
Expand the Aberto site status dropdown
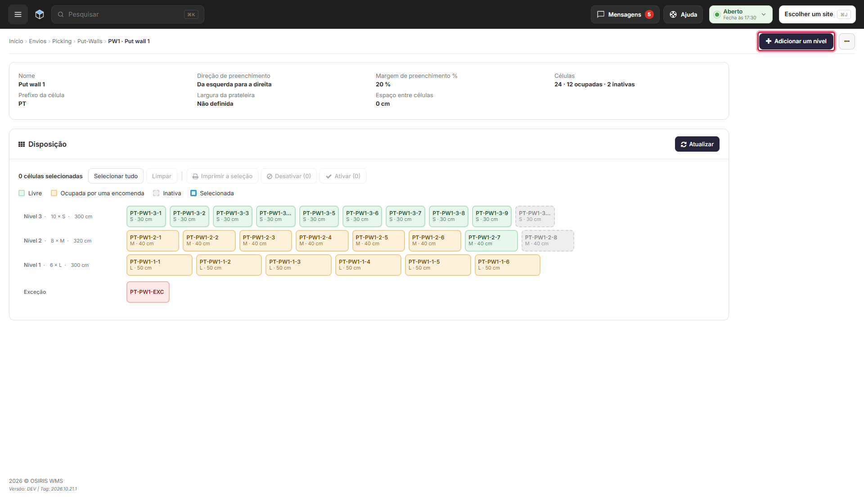pos(741,14)
